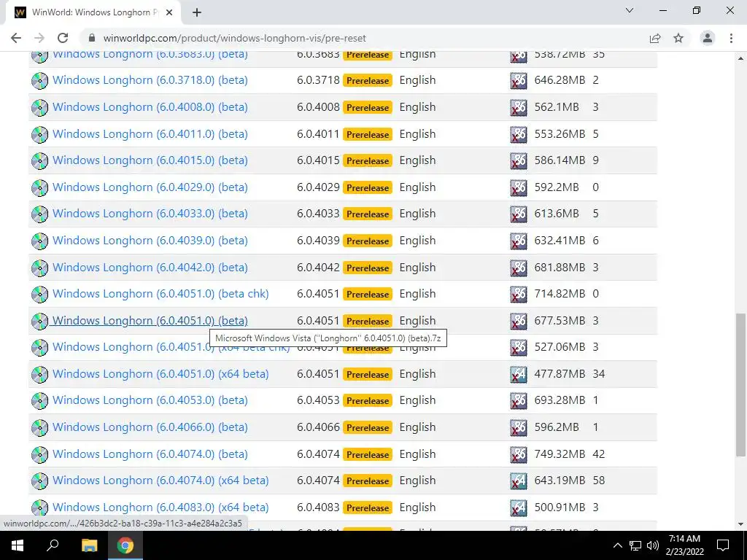Click the address bar URL
Screen dimensions: 747x560
(234, 38)
